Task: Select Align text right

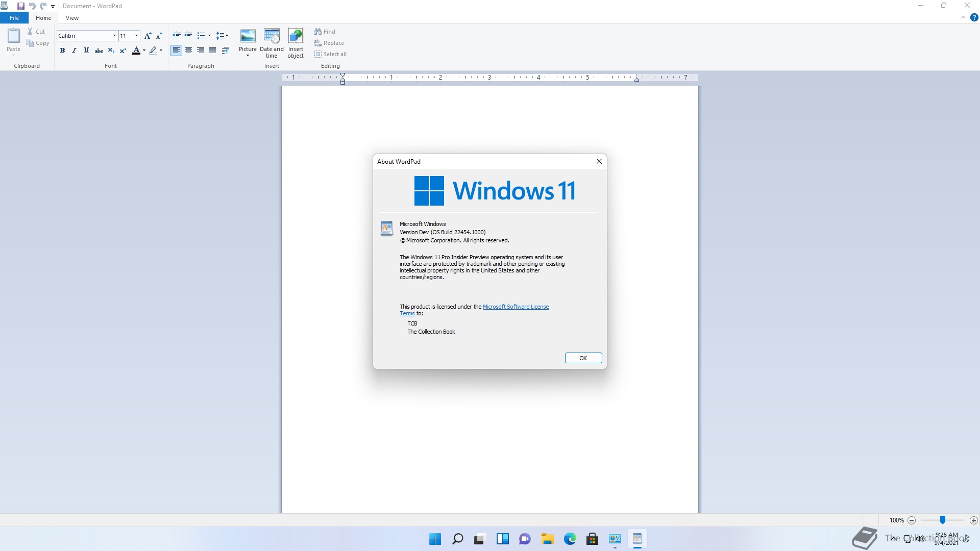Action: (201, 51)
